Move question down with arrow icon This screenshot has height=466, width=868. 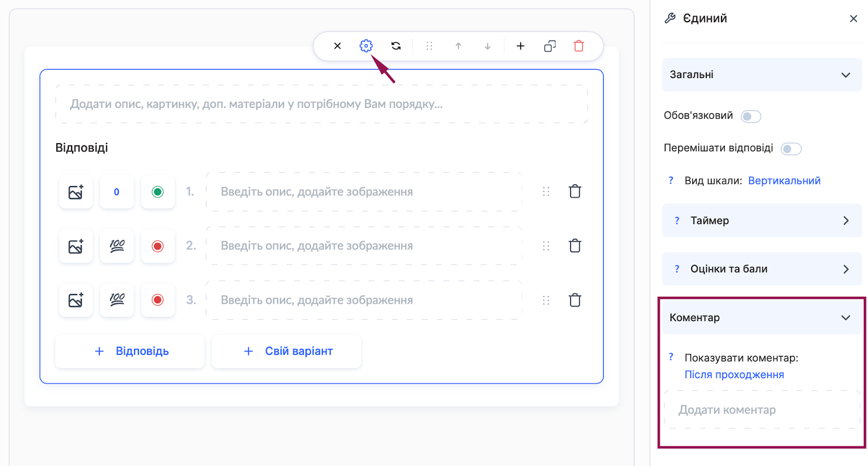(488, 46)
